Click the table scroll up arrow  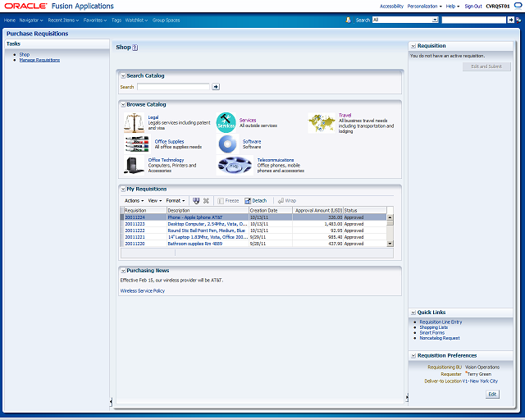click(390, 217)
